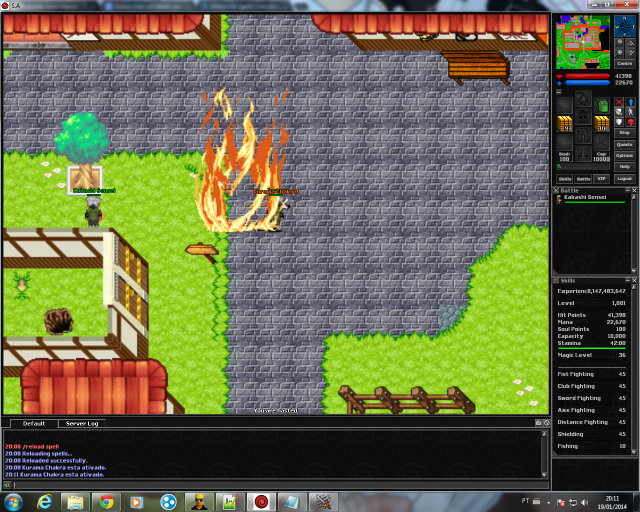This screenshot has height=512, width=640.
Task: Select the amulet equipment slot
Action: (x=583, y=98)
